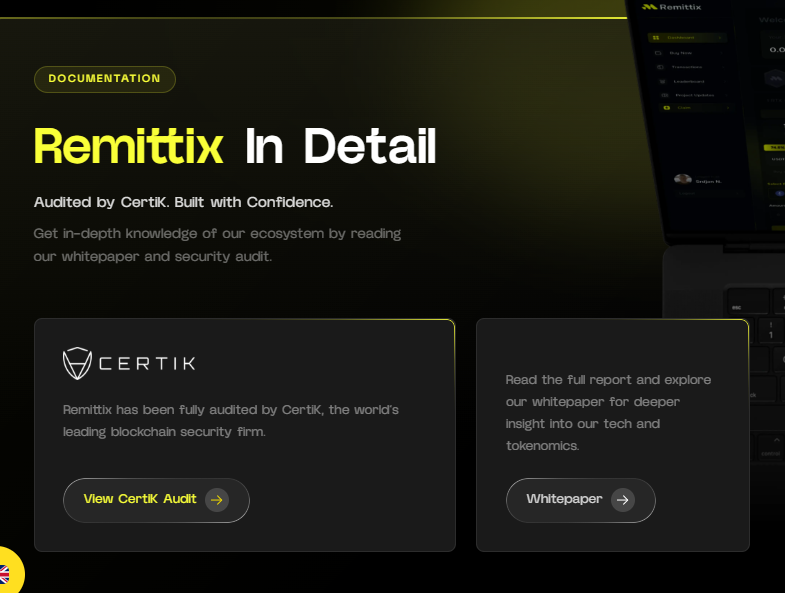Open the Whitepaper button
Screen dimensions: 785x593
point(581,500)
